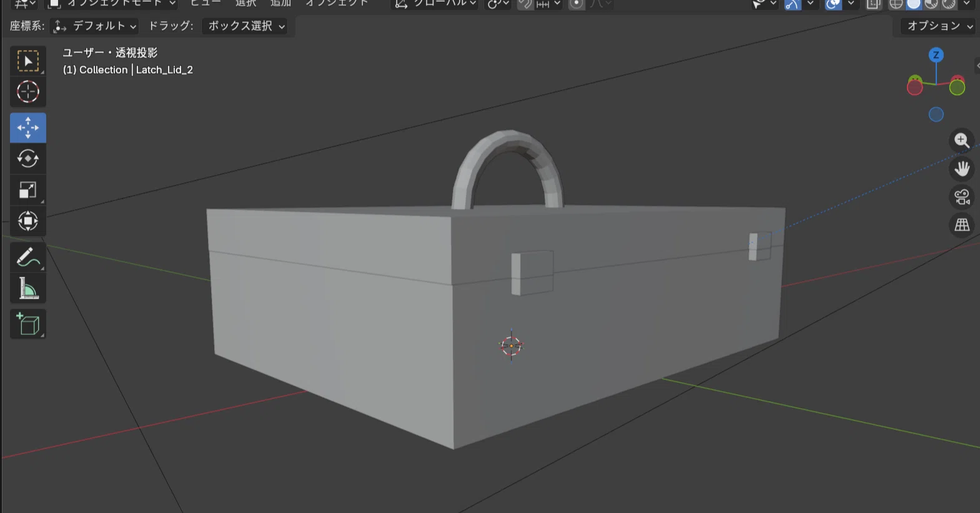Toggle the camera view button
Screen dimensions: 980x513
(962, 197)
